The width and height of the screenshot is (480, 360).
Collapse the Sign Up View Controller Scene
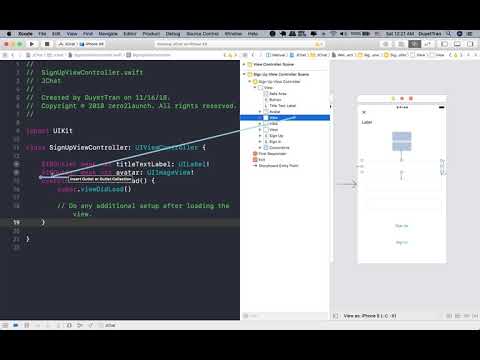point(244,74)
